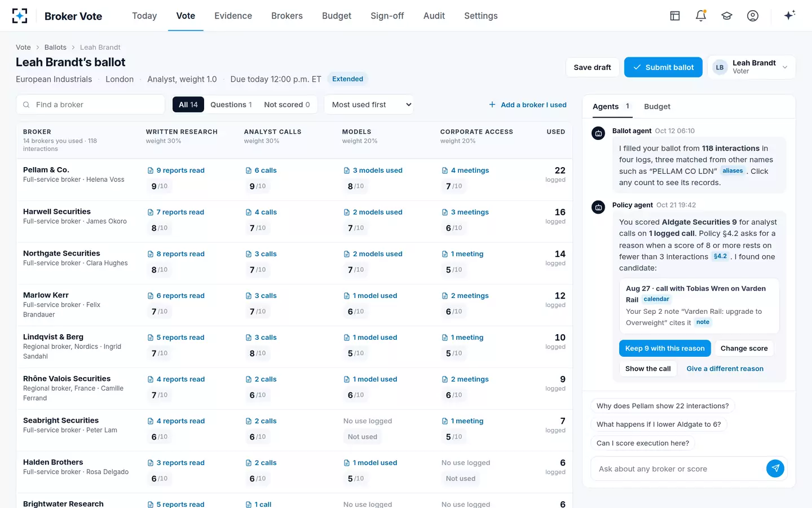Open Pellam & Co. 6 calls records
Screen dimensions: 812x508
point(261,170)
